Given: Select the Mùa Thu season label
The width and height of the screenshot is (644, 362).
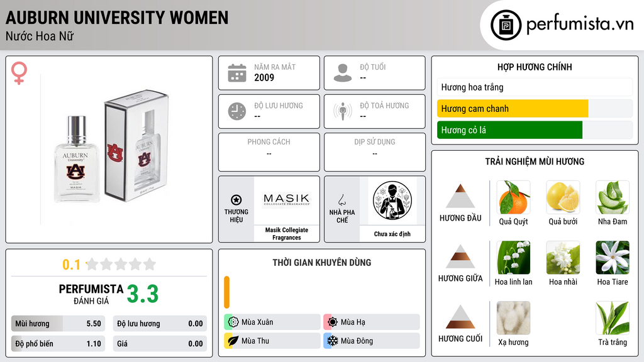Looking at the screenshot, I should (x=255, y=341).
